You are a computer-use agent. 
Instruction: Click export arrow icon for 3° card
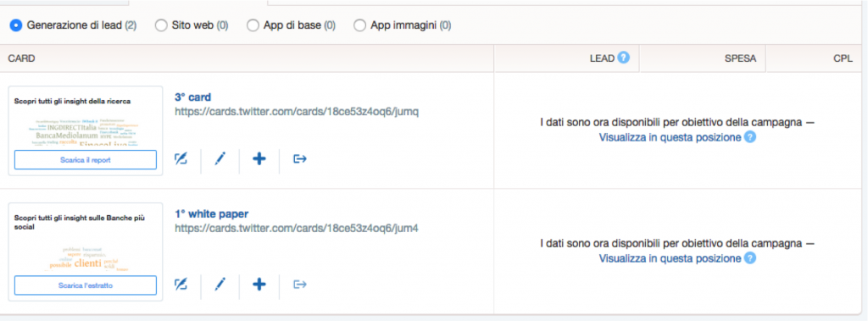(x=299, y=159)
